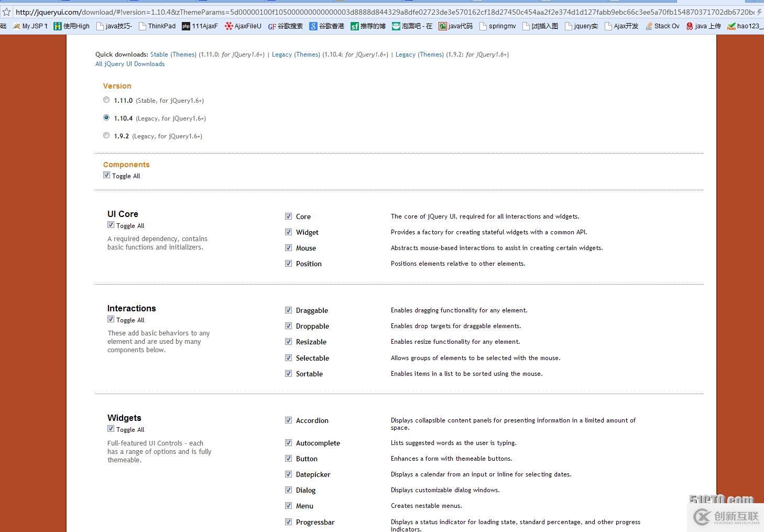Open the 111AjaxF php bookmark
764x532 pixels.
(x=200, y=26)
